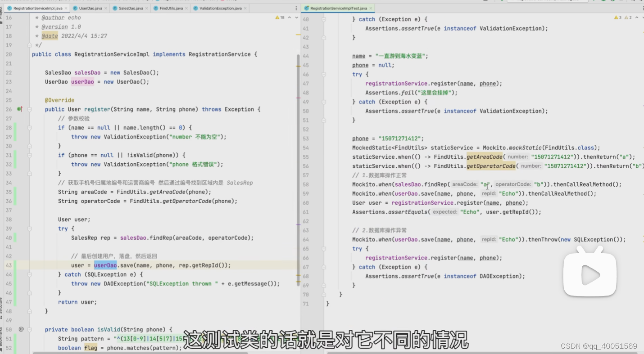Viewport: 644px width, 354px height.
Task: Click the fold end marker at line 19
Action: [x=29, y=45]
